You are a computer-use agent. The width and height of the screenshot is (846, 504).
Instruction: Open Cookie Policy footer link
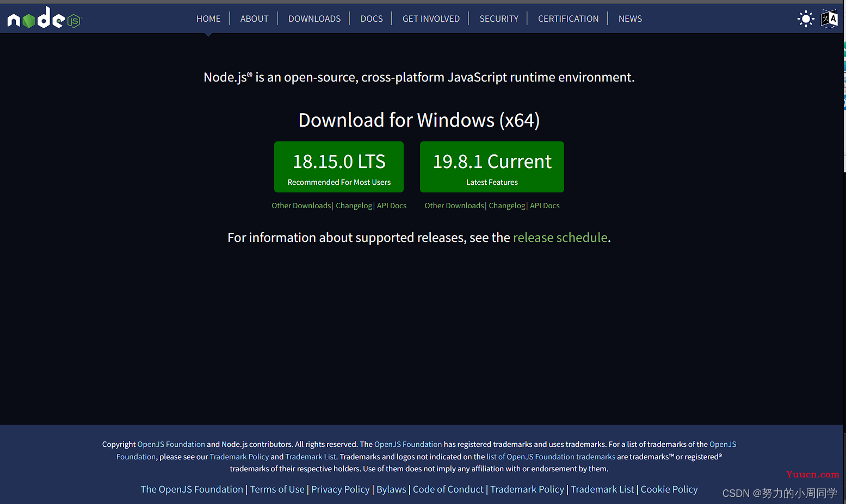point(669,489)
